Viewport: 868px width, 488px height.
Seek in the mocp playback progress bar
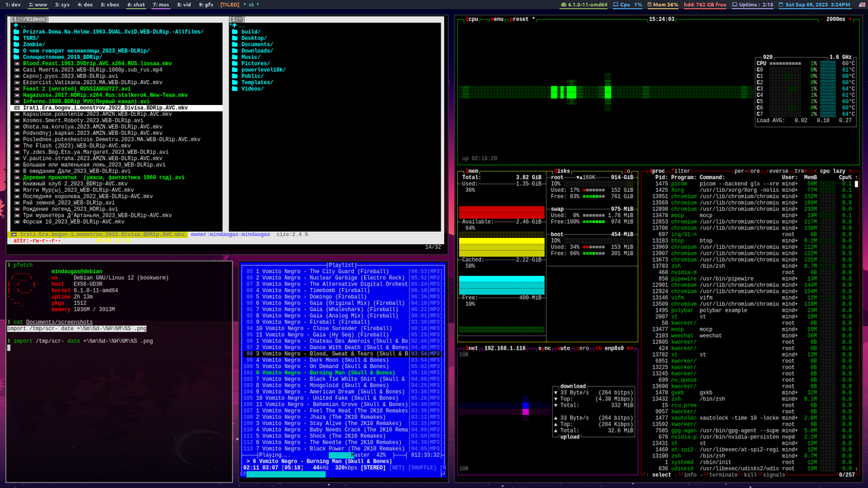(342, 474)
